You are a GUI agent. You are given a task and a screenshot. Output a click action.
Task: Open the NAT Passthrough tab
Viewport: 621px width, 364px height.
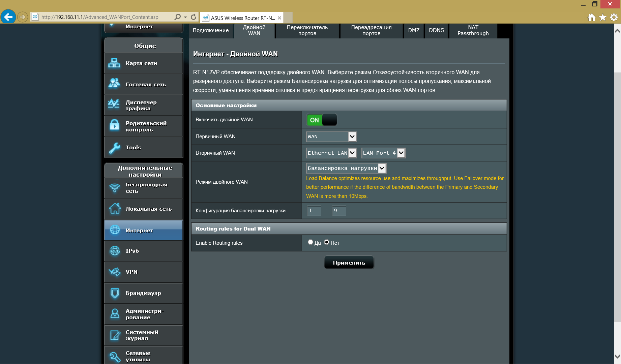(473, 30)
